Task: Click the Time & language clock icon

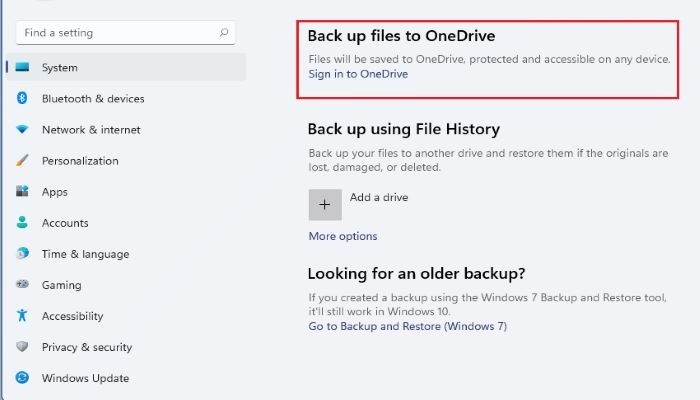Action: (x=22, y=254)
